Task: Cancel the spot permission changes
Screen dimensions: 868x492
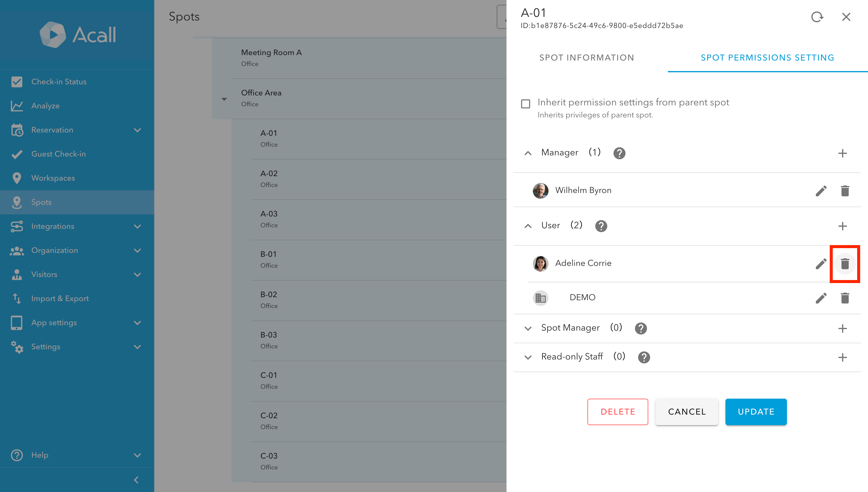Action: (x=687, y=412)
